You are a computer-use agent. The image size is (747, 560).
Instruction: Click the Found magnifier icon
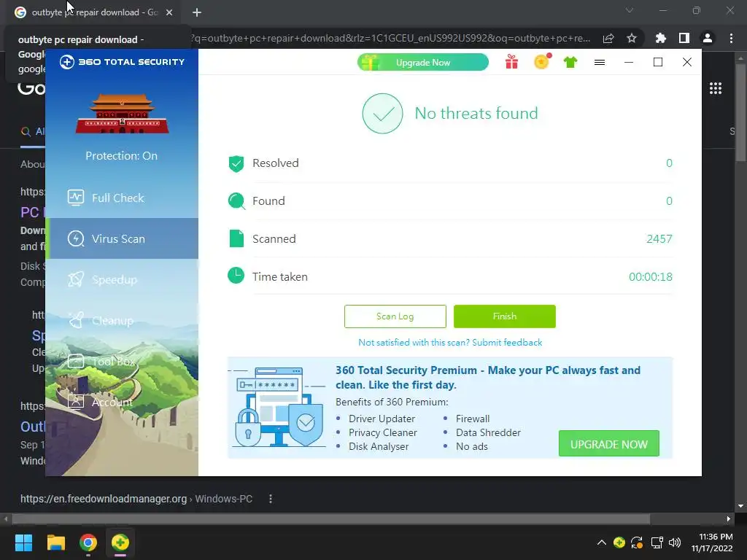click(236, 201)
